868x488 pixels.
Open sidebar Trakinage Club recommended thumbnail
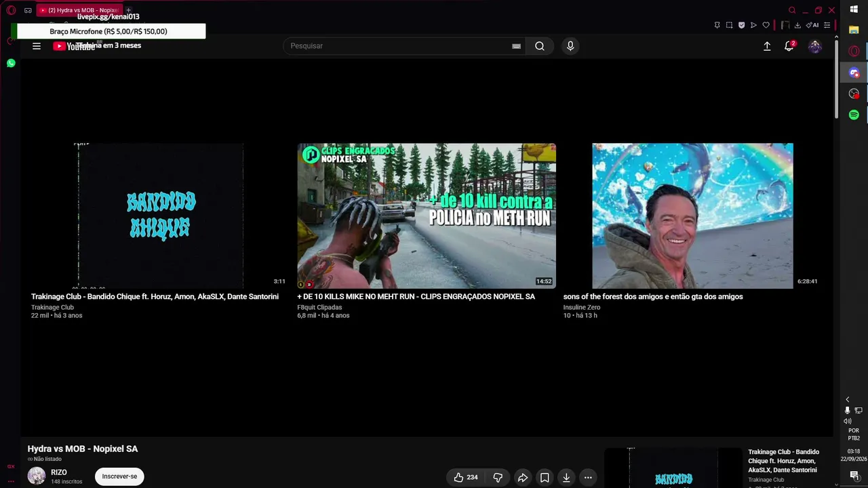[673, 468]
